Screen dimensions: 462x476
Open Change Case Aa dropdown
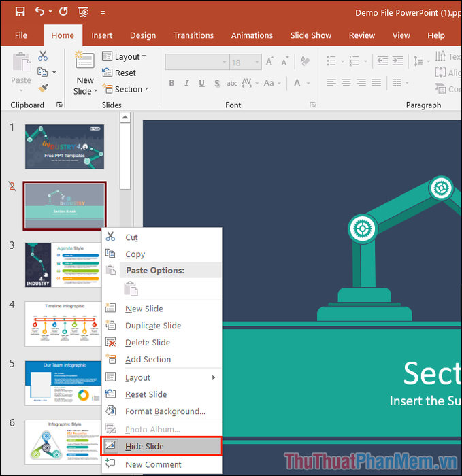tap(272, 83)
